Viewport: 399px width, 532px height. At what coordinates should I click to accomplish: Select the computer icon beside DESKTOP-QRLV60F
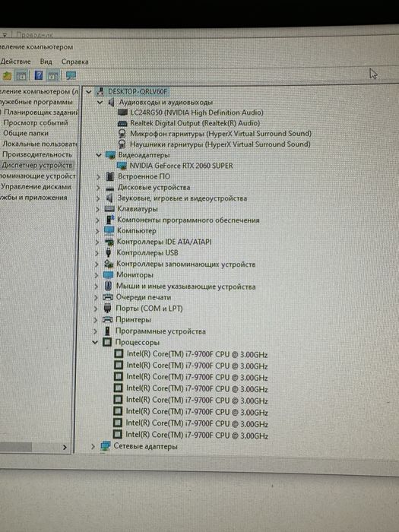[100, 92]
